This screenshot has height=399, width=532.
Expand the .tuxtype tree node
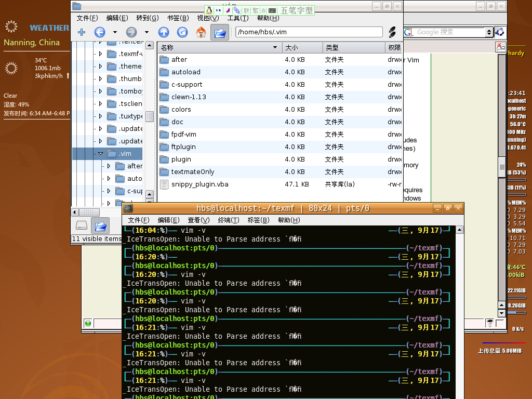click(x=100, y=116)
